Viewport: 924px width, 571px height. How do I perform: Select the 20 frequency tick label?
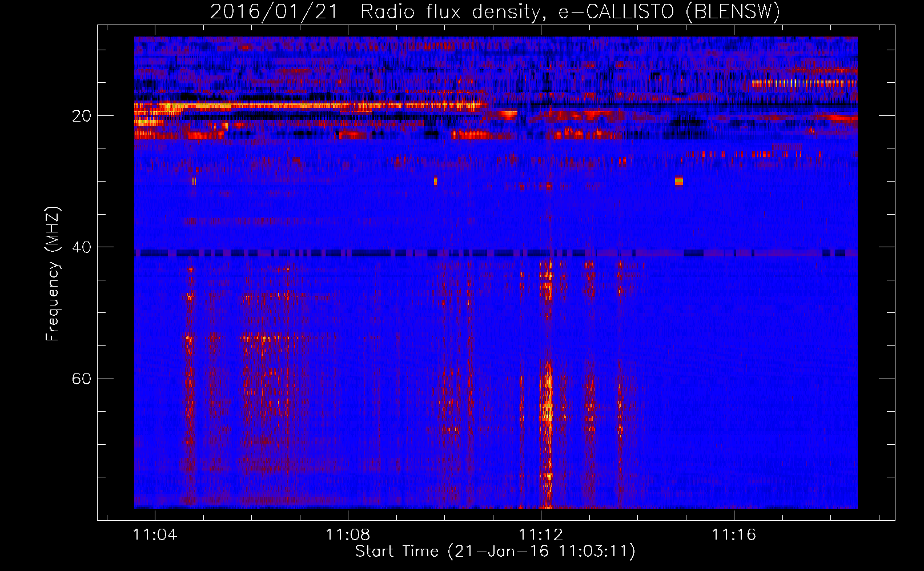tap(82, 116)
